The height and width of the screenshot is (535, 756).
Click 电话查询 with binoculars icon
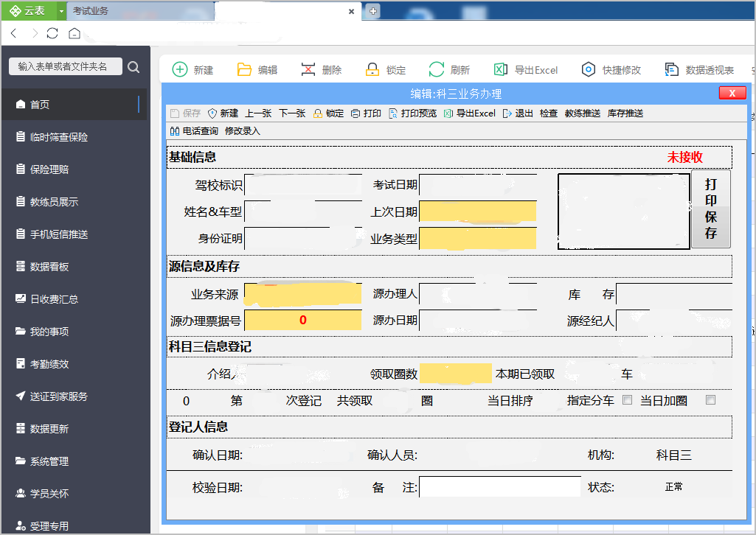[194, 131]
